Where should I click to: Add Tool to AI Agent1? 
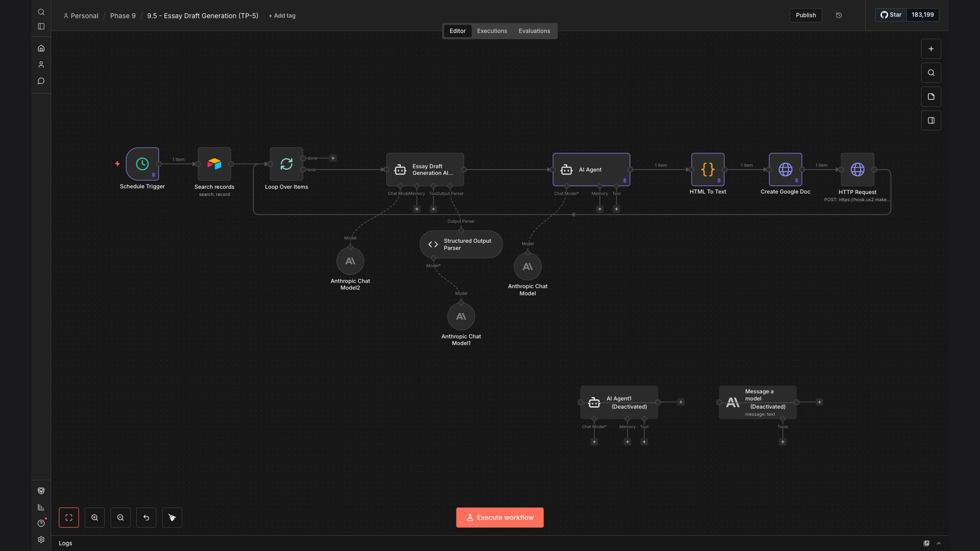644,442
